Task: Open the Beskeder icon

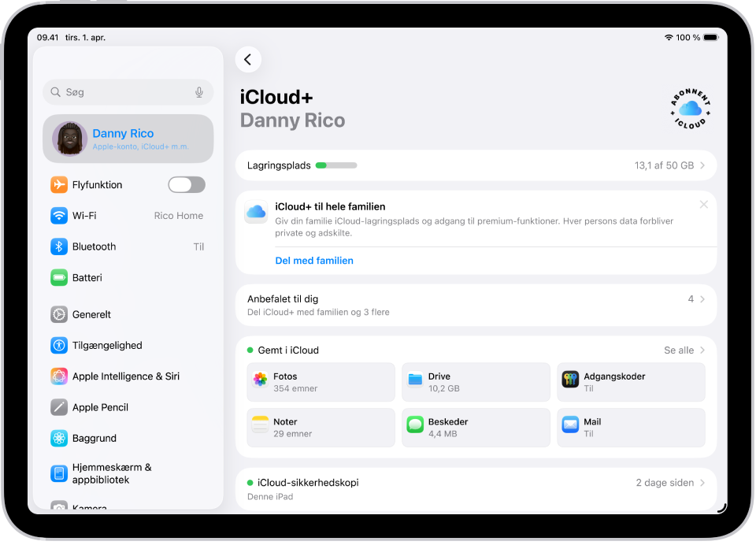Action: coord(415,425)
